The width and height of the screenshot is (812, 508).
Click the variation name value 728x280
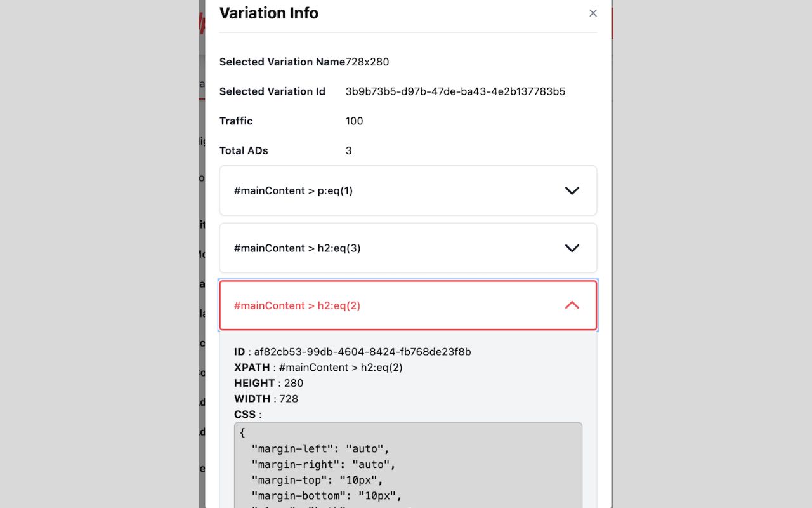click(x=367, y=62)
